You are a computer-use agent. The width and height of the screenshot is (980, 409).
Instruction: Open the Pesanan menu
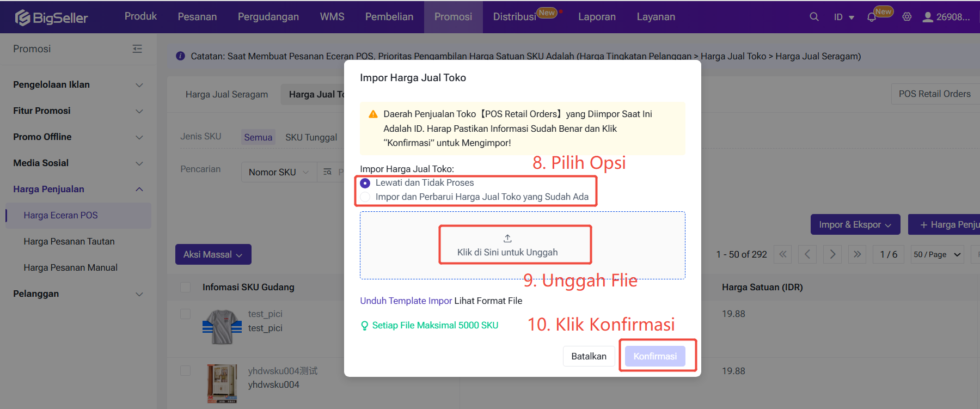click(x=197, y=17)
